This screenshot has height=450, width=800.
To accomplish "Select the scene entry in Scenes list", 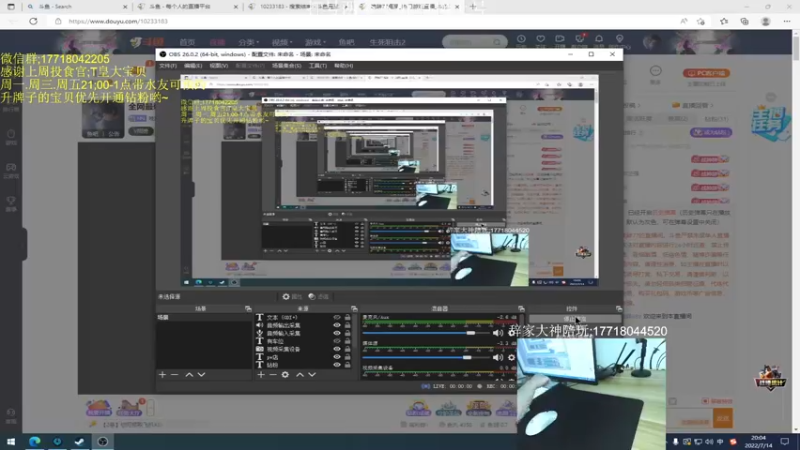I will [204, 317].
